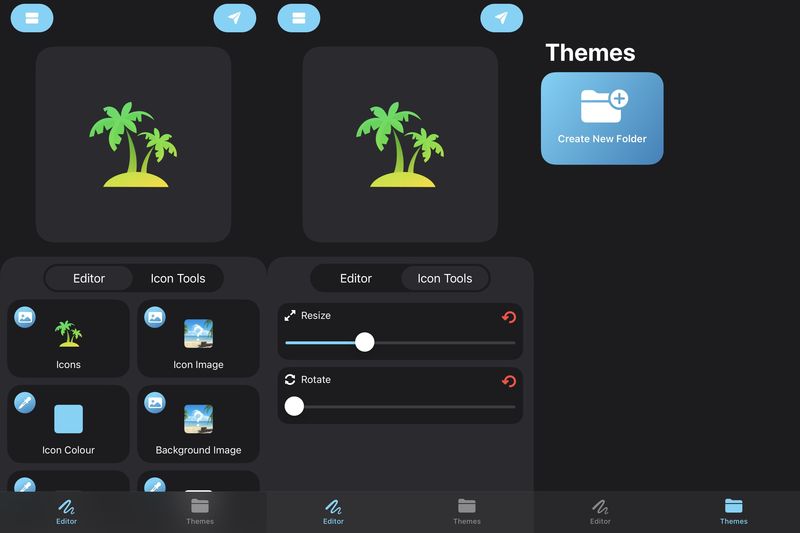This screenshot has height=533, width=800.
Task: Select highlighted Themes tab in right screen
Action: coord(734,512)
